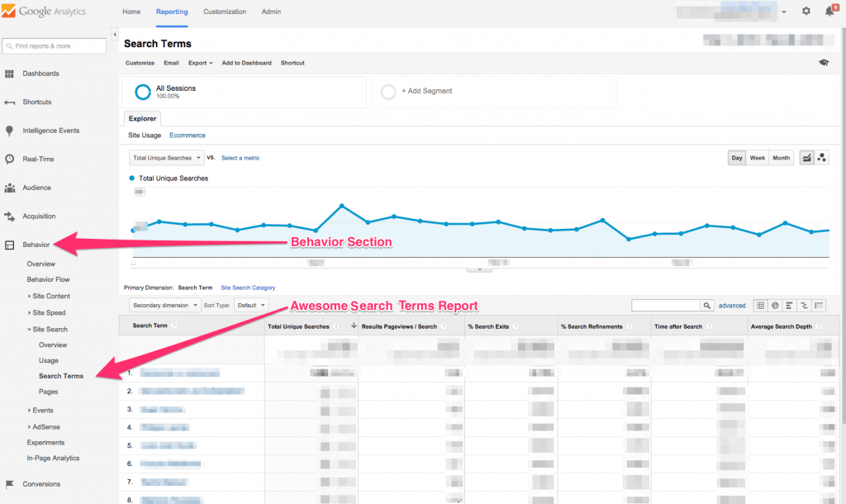Go to the Home tab
The height and width of the screenshot is (504, 846).
[x=131, y=12]
